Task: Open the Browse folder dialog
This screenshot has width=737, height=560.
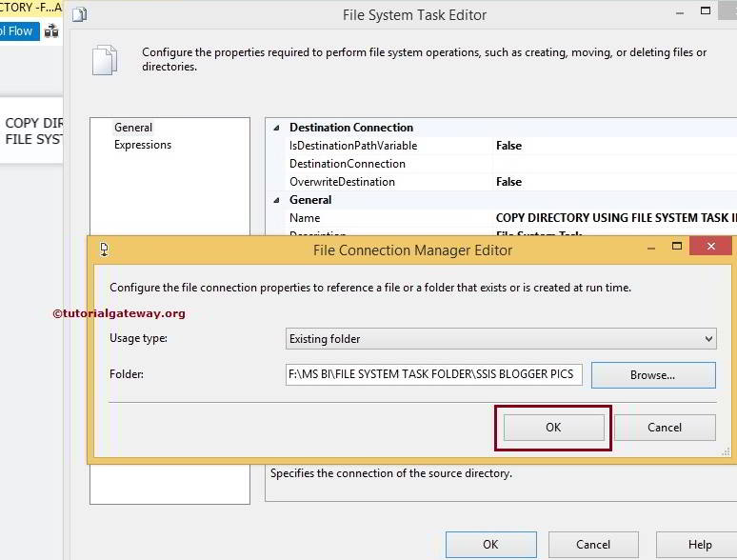Action: pyautogui.click(x=653, y=375)
